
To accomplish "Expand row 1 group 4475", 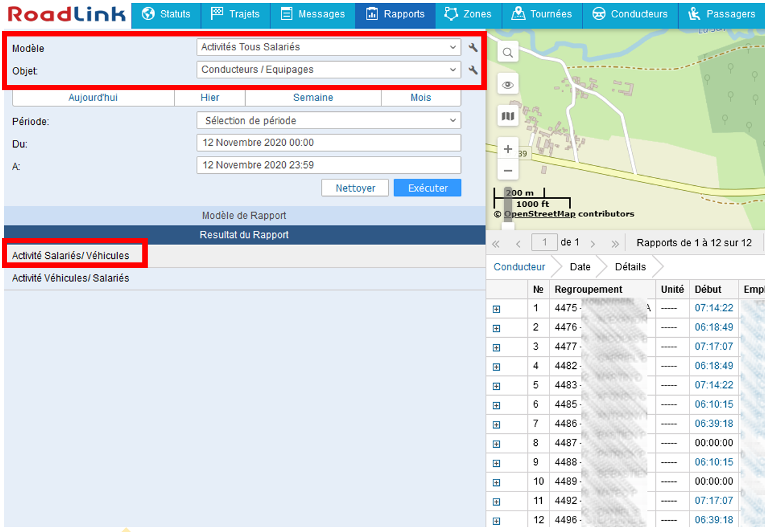I will coord(496,309).
